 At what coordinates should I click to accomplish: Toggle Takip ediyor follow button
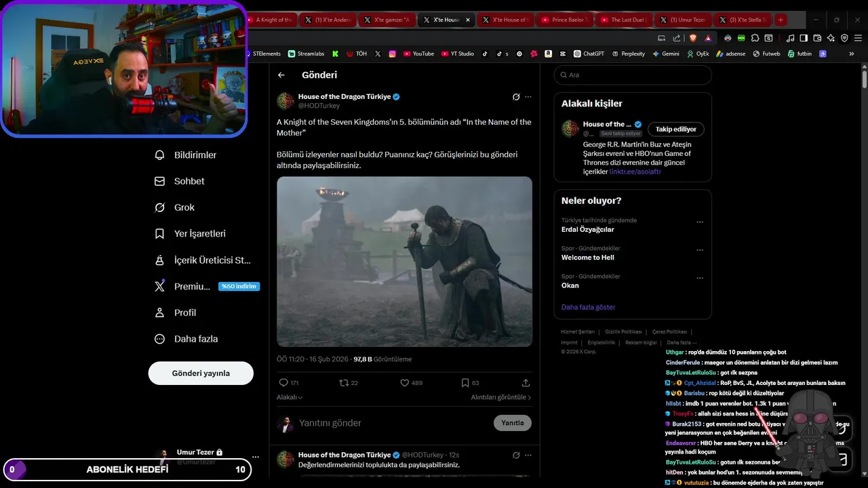[676, 129]
